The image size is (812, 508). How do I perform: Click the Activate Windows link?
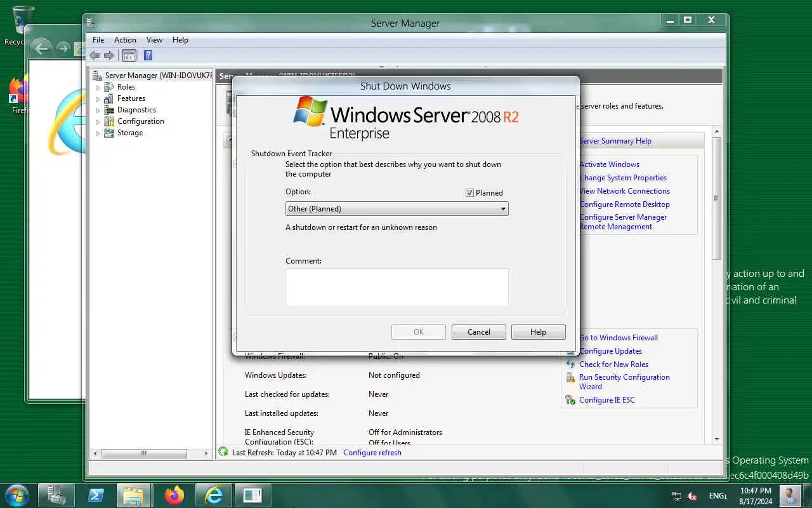tap(610, 164)
